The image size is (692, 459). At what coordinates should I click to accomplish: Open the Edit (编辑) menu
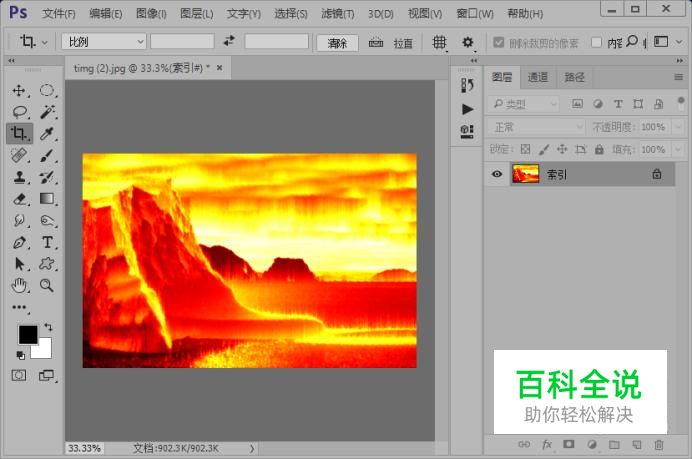click(105, 14)
